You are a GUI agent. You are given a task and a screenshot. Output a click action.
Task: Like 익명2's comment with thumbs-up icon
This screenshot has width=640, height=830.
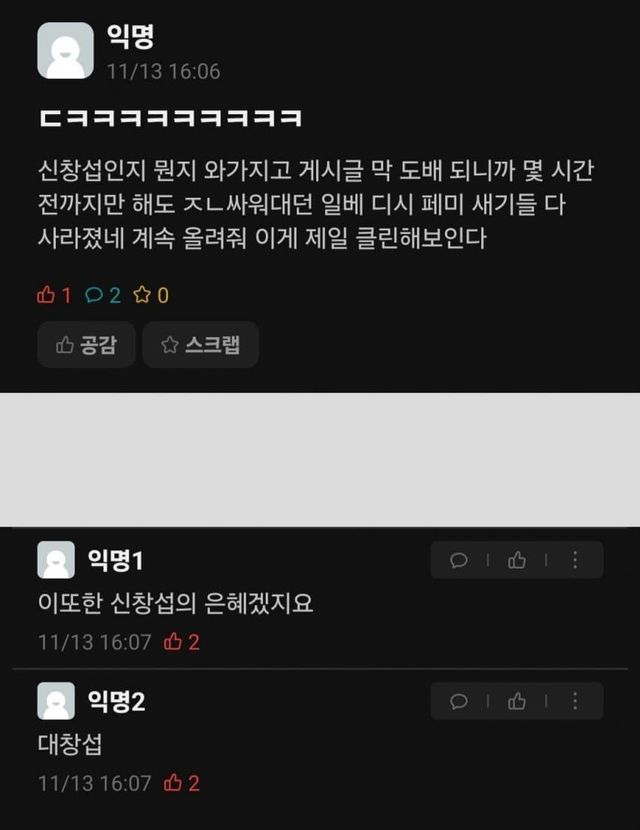[517, 701]
